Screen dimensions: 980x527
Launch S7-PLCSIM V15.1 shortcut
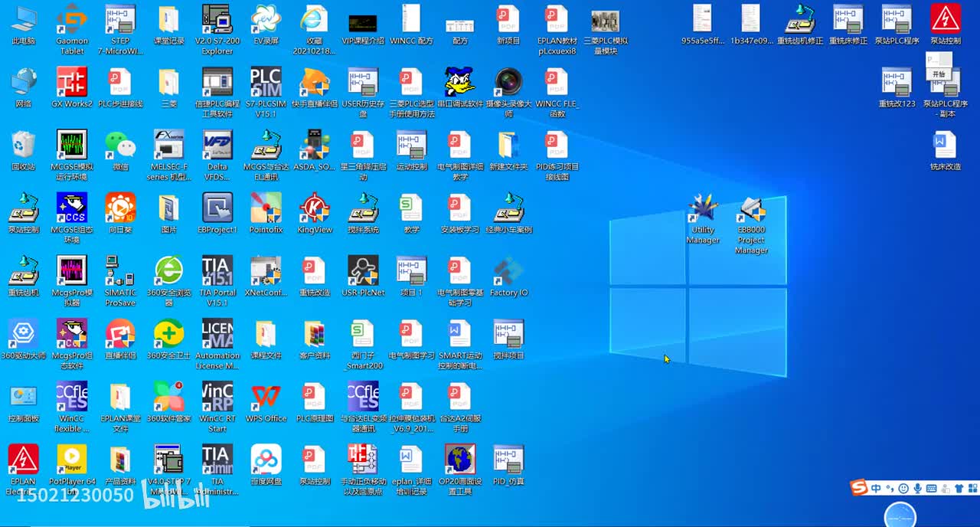pyautogui.click(x=266, y=93)
